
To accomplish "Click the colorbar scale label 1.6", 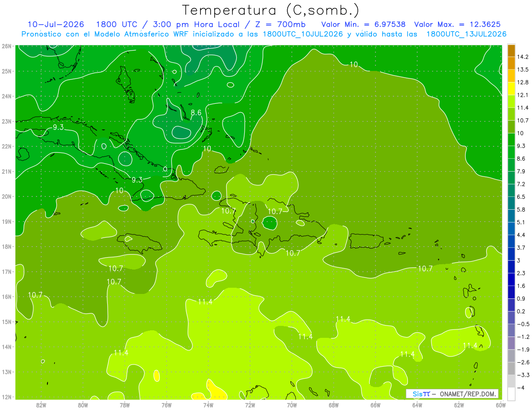I will point(522,286).
